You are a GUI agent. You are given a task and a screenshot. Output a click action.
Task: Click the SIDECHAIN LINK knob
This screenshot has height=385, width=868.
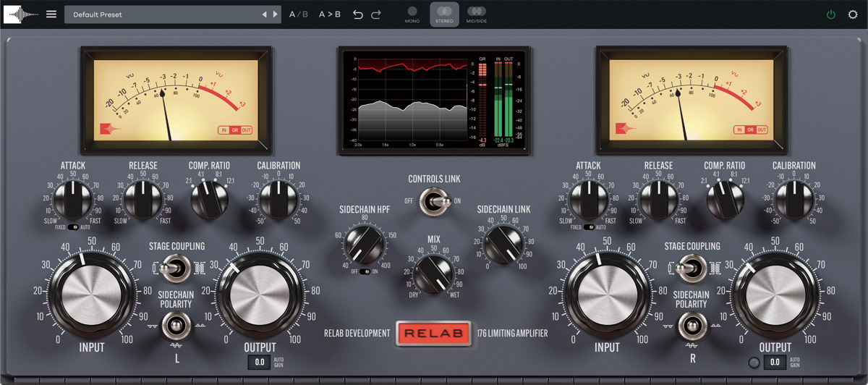coord(503,244)
